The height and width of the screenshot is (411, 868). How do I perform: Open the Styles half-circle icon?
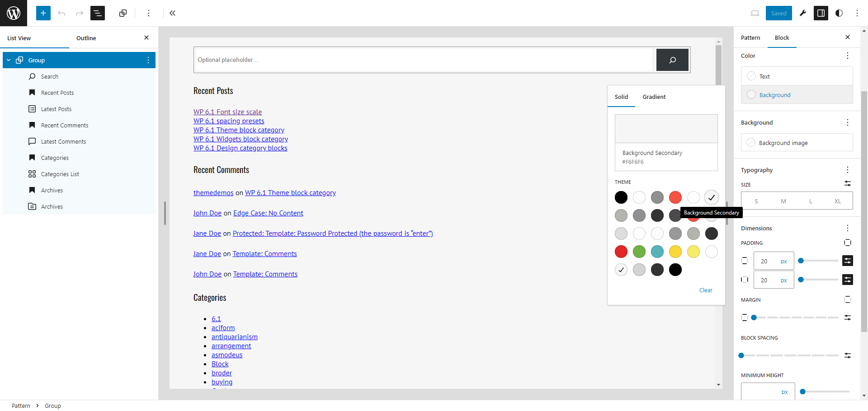coord(839,13)
